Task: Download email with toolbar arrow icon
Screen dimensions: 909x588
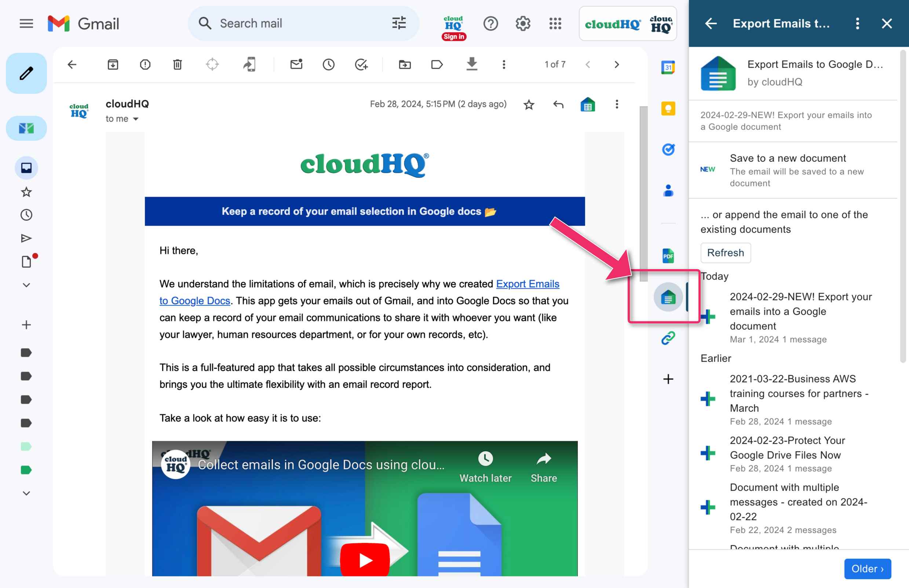Action: tap(472, 64)
